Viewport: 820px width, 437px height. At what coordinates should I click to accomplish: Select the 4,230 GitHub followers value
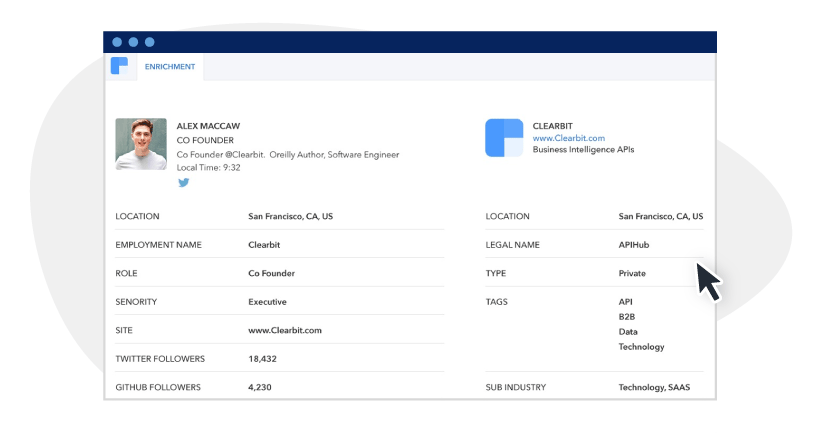coord(260,387)
